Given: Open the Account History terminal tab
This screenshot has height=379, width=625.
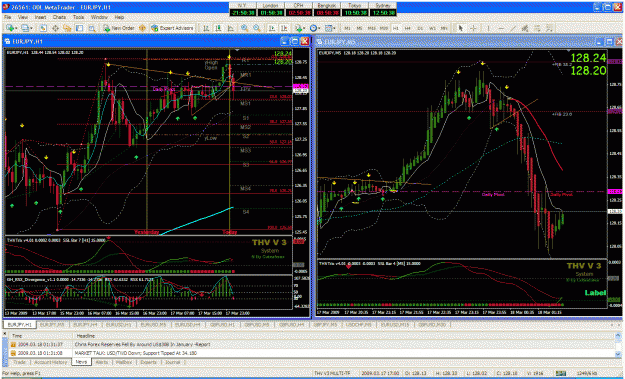Looking at the screenshot, I should click(50, 362).
